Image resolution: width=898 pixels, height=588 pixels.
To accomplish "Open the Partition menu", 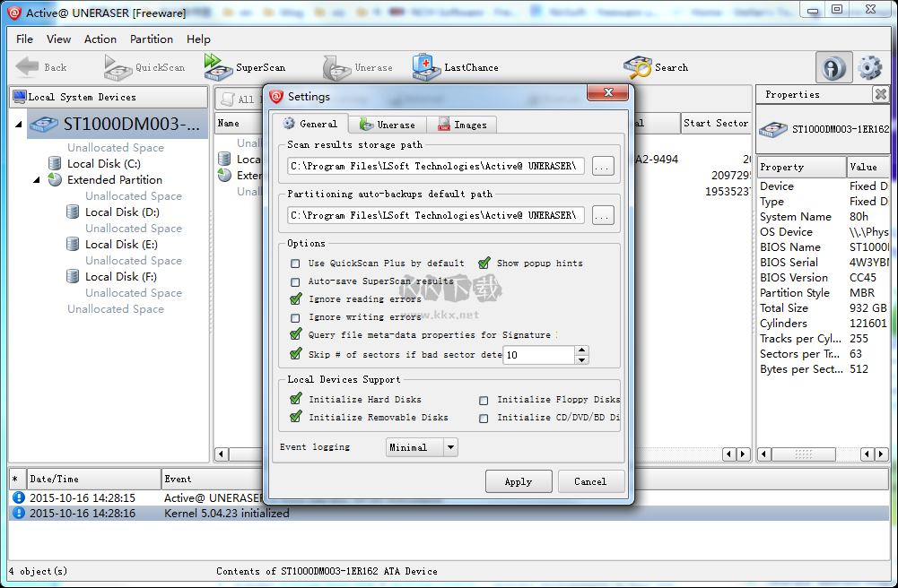I will click(151, 39).
